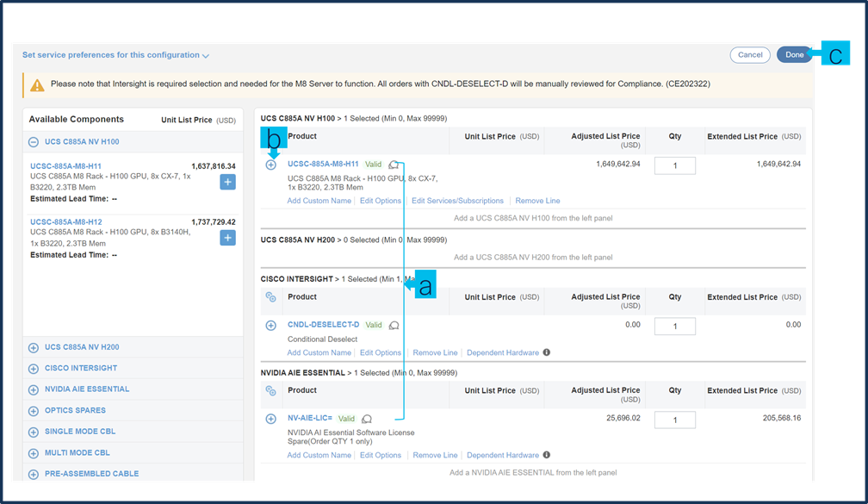
Task: Expand the PRE-ASSEMBLED CABLE component group
Action: click(x=34, y=474)
